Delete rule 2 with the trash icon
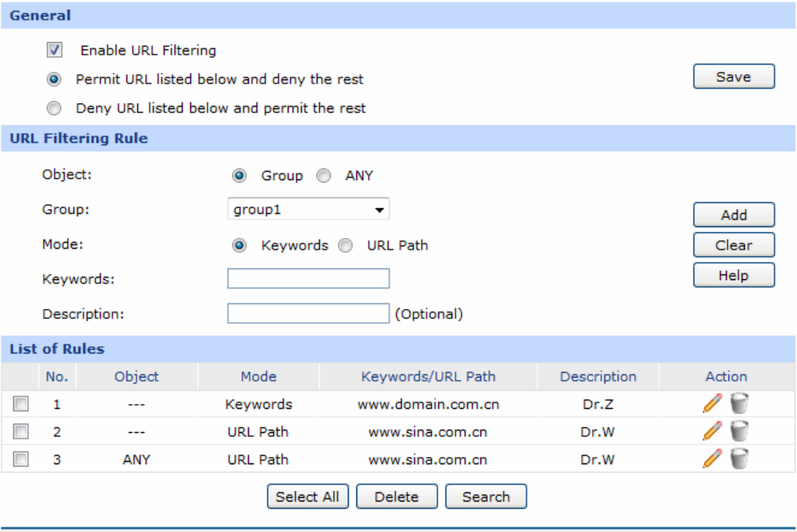 click(x=739, y=431)
